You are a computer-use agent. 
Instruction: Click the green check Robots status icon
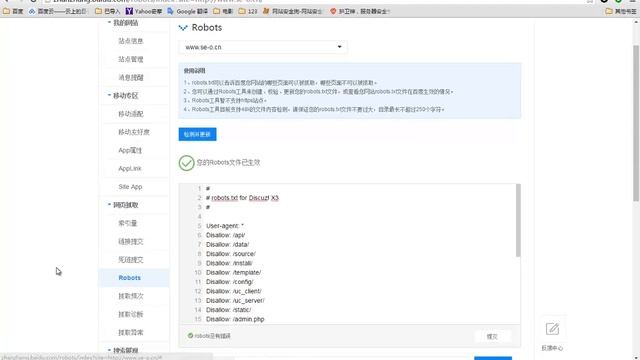point(187,163)
